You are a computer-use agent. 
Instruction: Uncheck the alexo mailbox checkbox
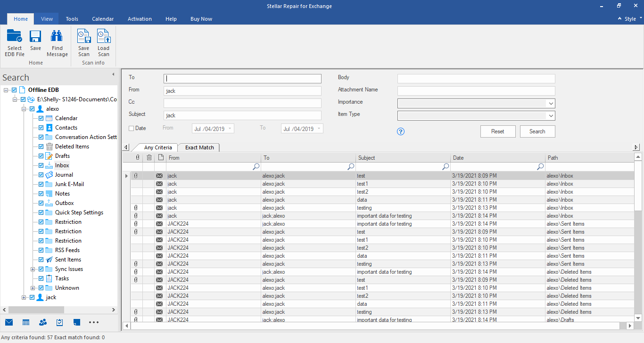click(x=32, y=109)
